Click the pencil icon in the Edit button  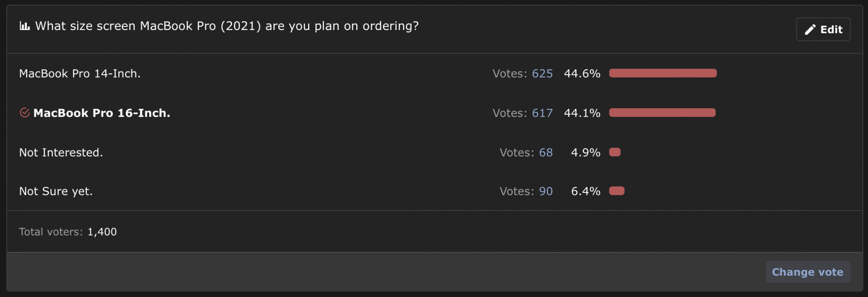click(810, 30)
